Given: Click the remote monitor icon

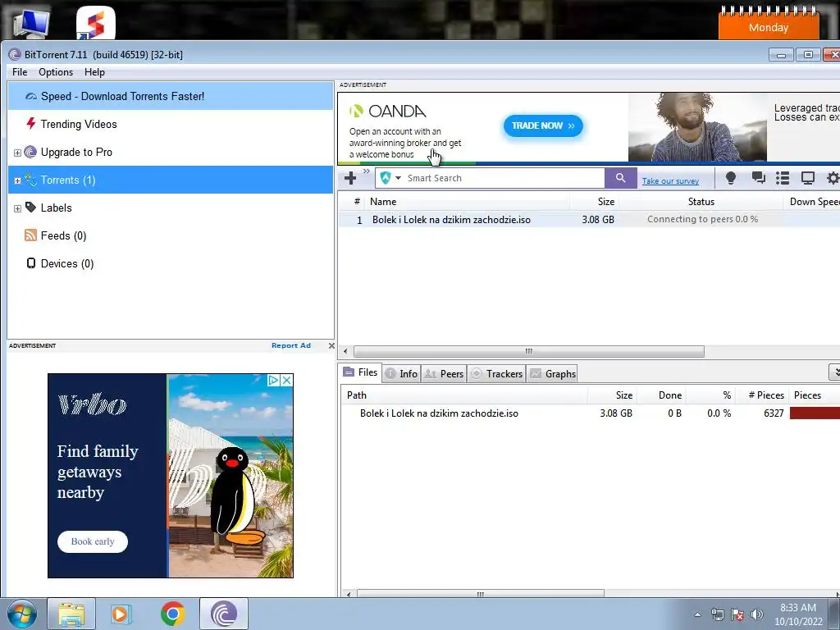Looking at the screenshot, I should click(x=808, y=178).
